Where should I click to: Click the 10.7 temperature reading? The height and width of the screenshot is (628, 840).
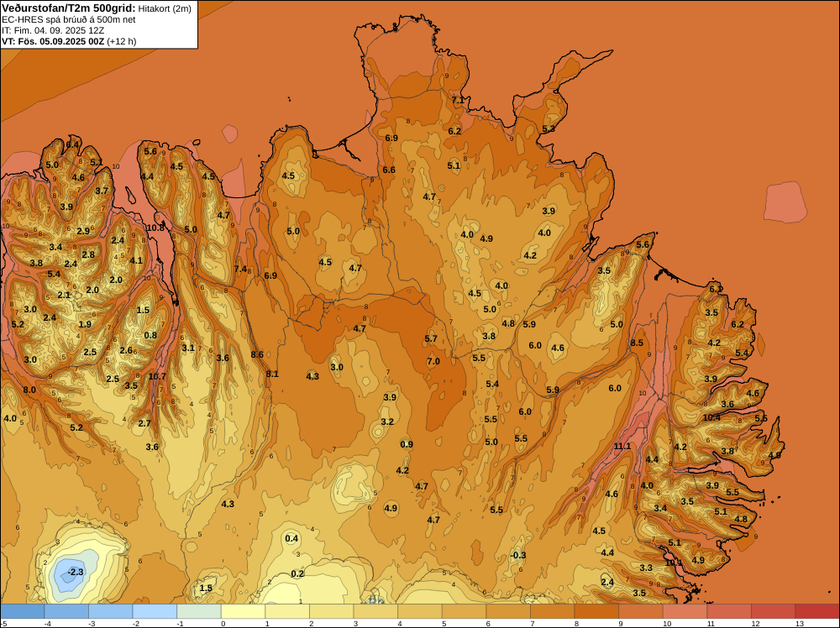pyautogui.click(x=157, y=376)
